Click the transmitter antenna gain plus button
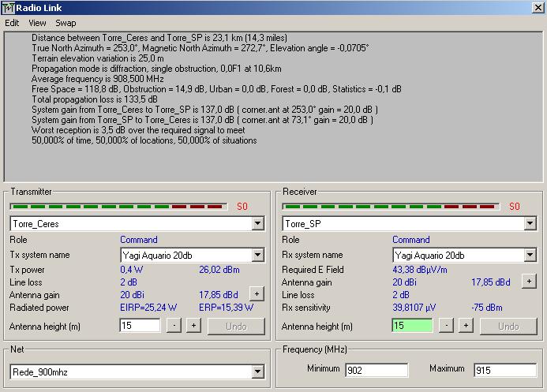Image resolution: width=547 pixels, height=392 pixels. (x=256, y=293)
